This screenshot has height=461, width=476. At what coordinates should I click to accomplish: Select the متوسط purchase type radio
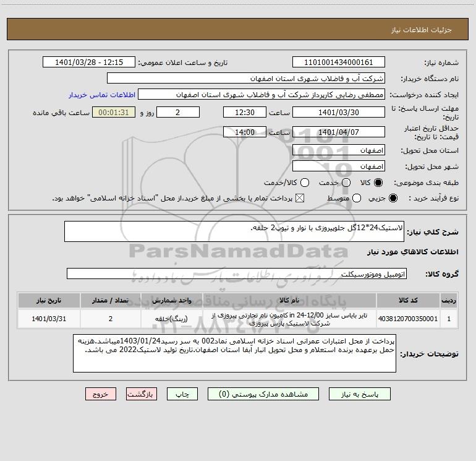pos(357,198)
